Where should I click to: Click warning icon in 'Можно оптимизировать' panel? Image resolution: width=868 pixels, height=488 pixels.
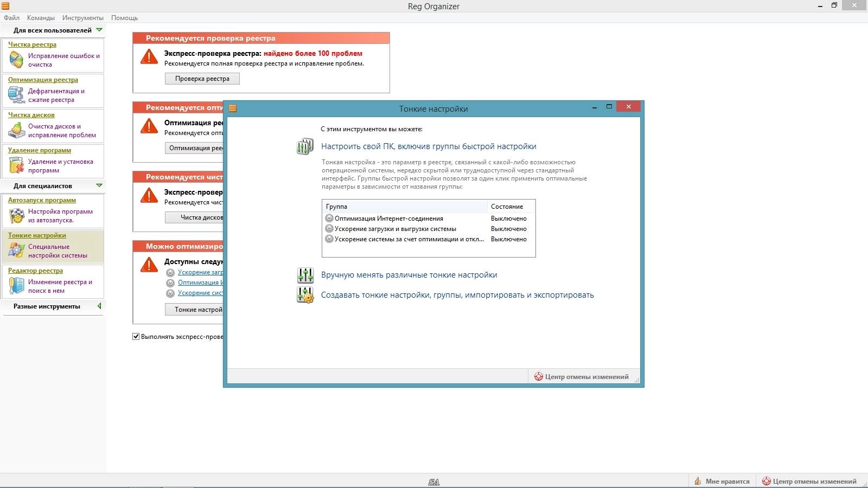[x=149, y=265]
